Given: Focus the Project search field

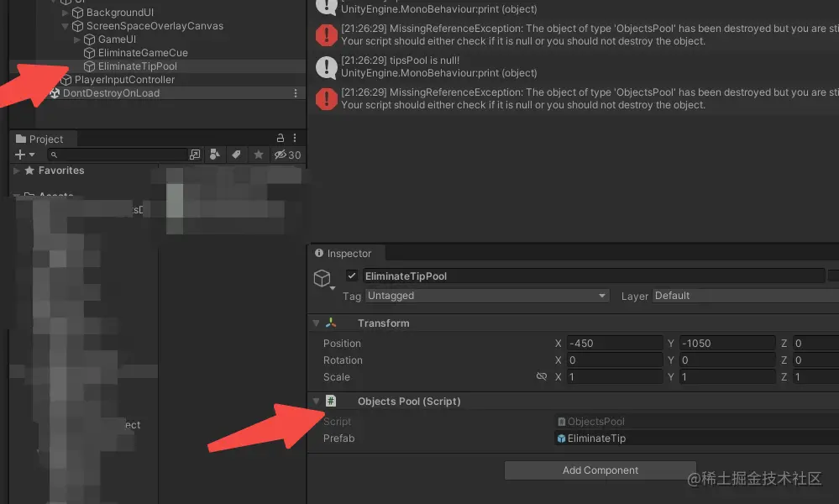Looking at the screenshot, I should (x=117, y=155).
